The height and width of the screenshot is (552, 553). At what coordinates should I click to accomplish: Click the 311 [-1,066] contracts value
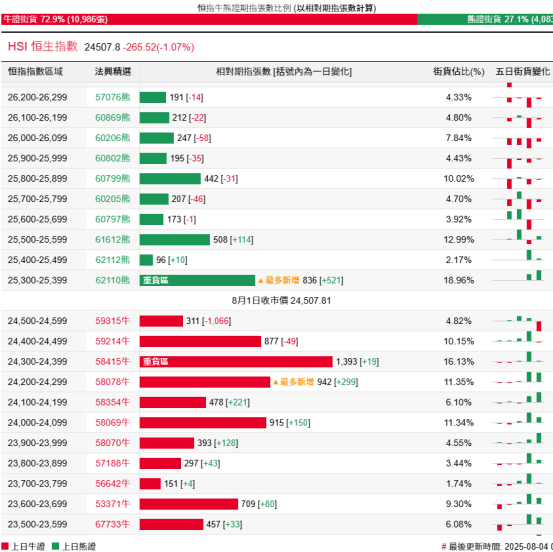click(208, 321)
